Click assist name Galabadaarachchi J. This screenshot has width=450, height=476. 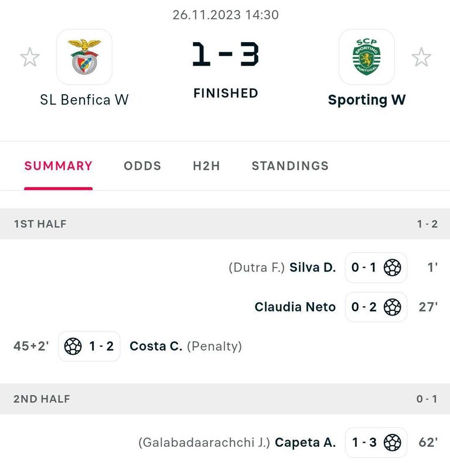204,443
